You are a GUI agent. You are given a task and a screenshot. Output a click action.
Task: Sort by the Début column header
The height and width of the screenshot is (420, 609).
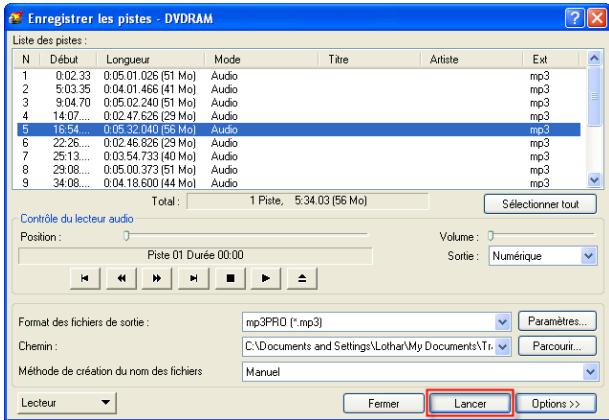68,59
